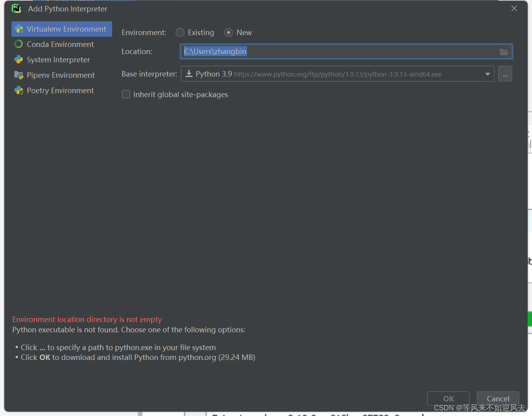Click the 'Base interpreter:' label

click(150, 74)
